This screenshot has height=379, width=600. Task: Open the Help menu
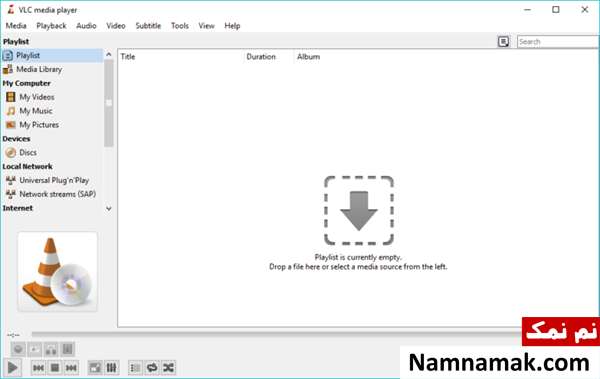232,26
